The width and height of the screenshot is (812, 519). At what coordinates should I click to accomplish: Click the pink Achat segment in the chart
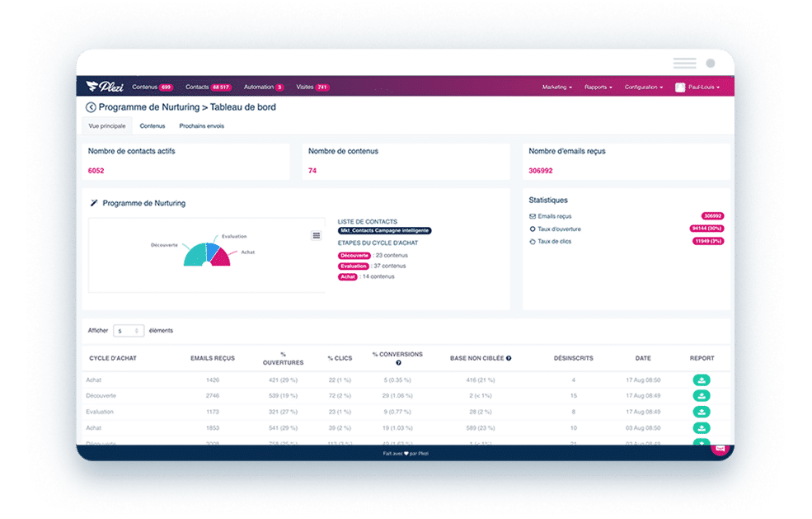coord(221,258)
